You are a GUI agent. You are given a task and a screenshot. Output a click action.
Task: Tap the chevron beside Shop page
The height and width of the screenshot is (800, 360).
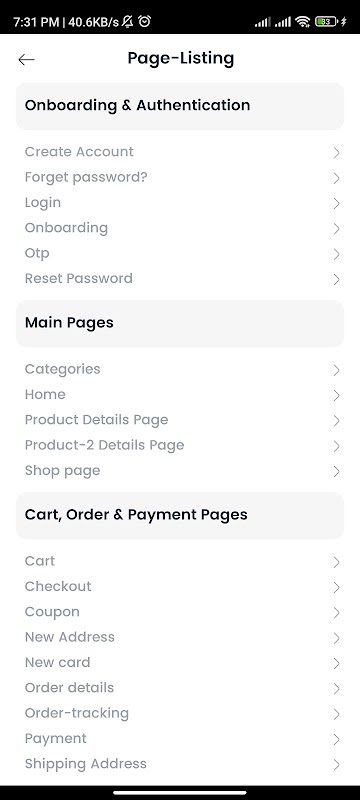click(336, 471)
